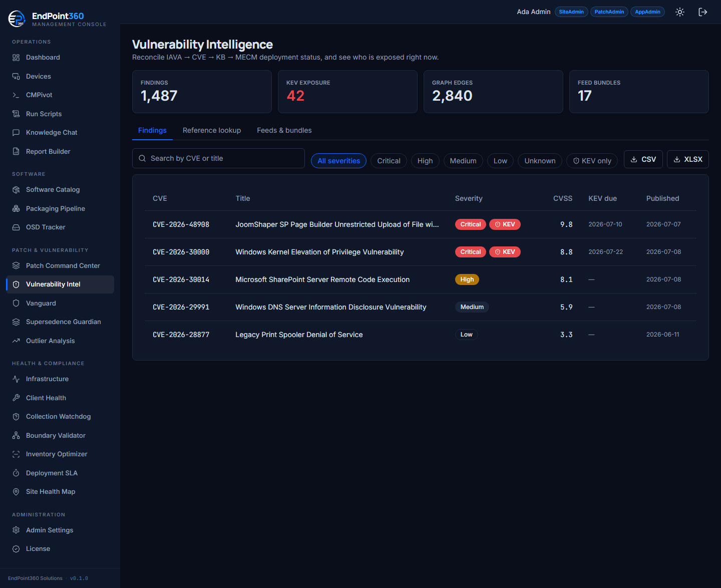Switch to the Findings tab
The width and height of the screenshot is (721, 588).
(152, 130)
